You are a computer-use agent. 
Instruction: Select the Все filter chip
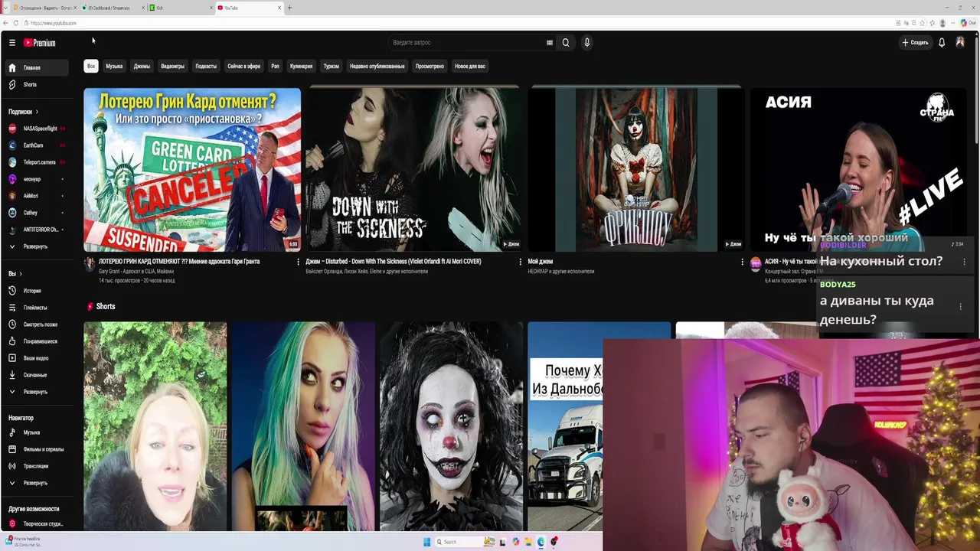pyautogui.click(x=91, y=66)
